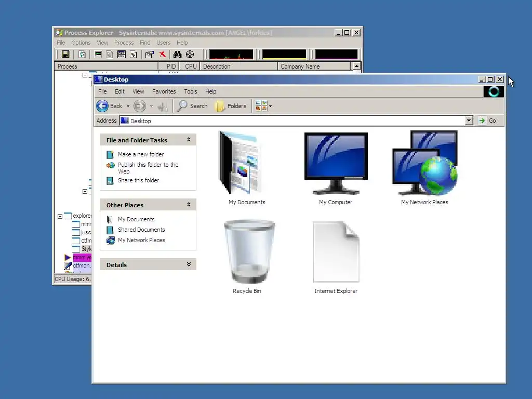Click the Go button next to address bar
Screen dimensions: 532x399
[487, 121]
